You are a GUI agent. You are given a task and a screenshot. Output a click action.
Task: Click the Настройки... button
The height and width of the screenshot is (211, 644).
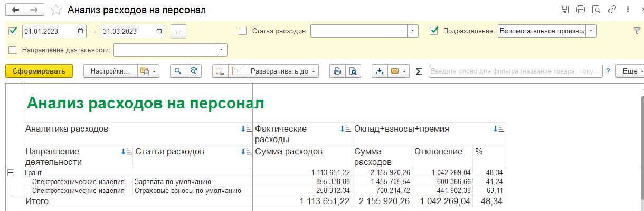tap(110, 71)
